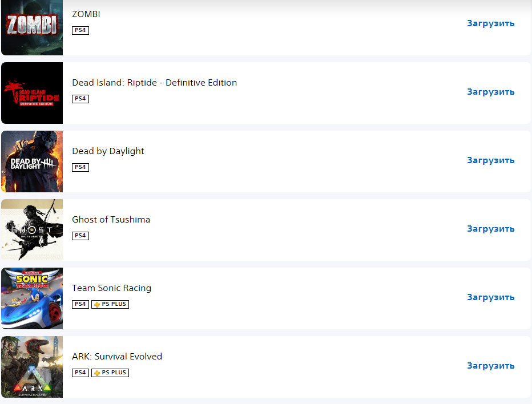Click the PS PLUS badge under ARK
532x404 pixels.
(x=110, y=373)
